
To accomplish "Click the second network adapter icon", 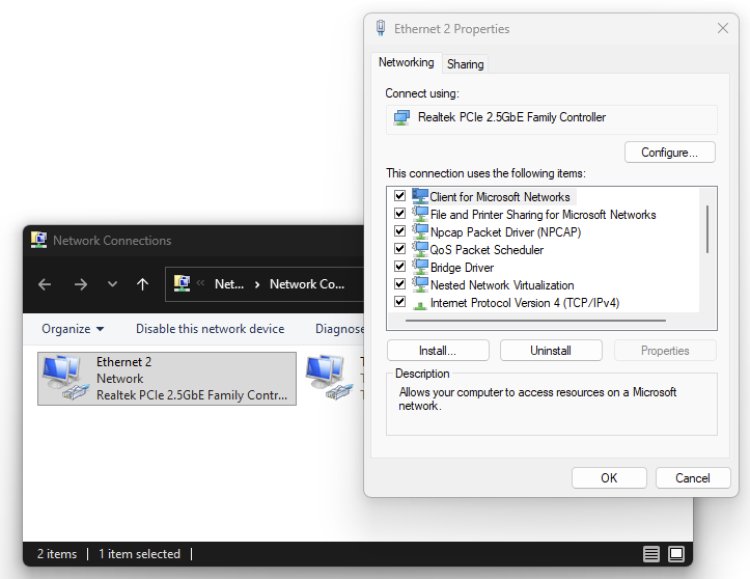I will 328,378.
